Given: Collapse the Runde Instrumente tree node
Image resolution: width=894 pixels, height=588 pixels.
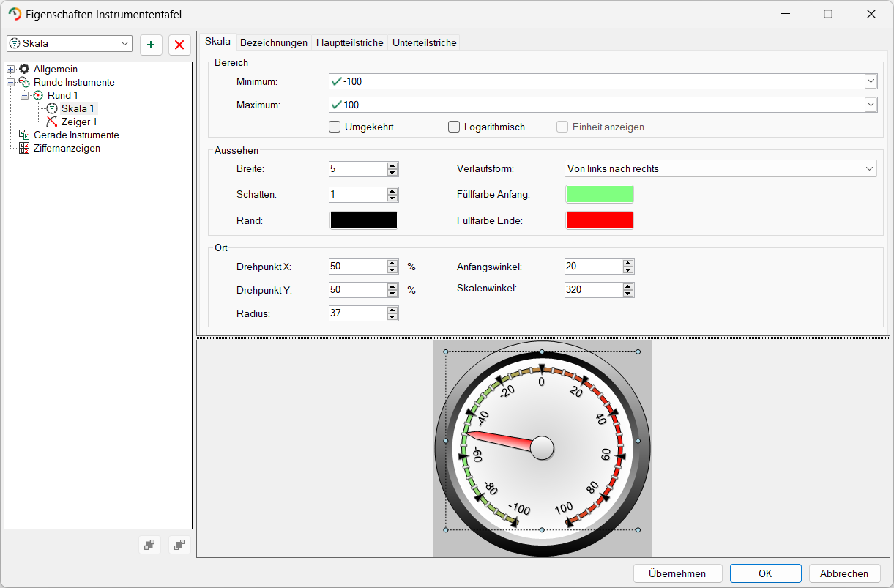Looking at the screenshot, I should [x=10, y=83].
